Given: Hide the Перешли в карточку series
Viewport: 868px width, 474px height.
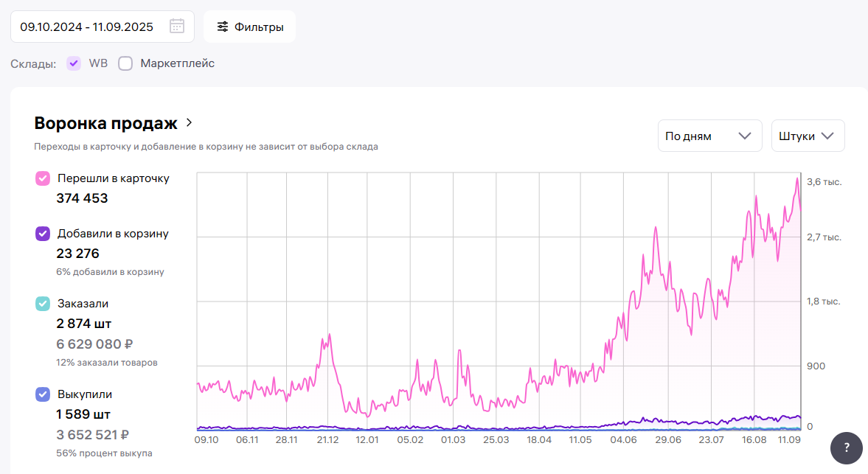Looking at the screenshot, I should pos(43,178).
